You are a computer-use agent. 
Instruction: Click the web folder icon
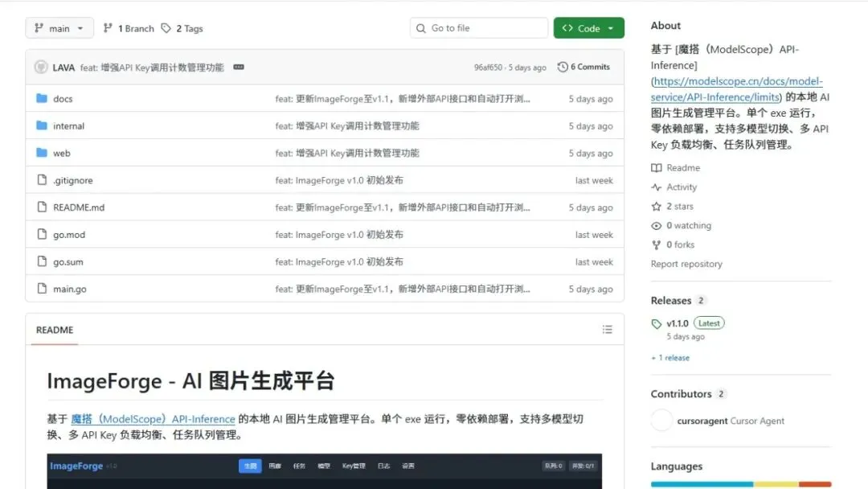click(42, 153)
